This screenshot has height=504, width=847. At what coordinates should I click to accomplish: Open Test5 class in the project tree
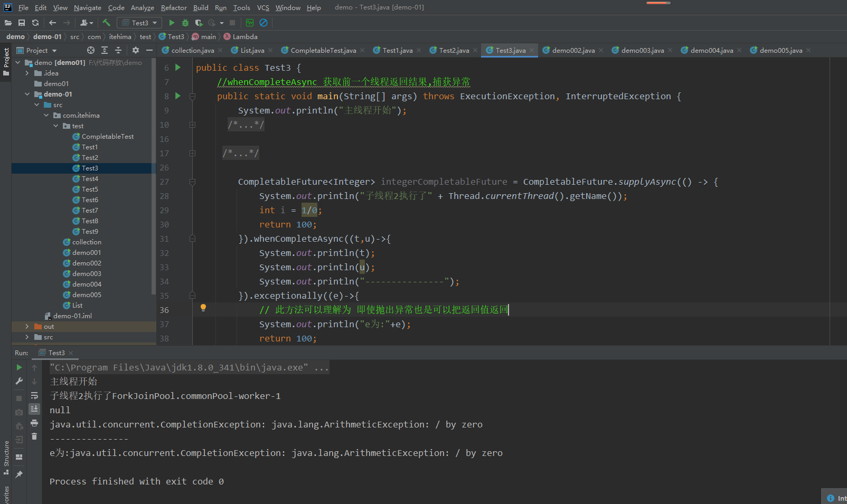tap(90, 189)
